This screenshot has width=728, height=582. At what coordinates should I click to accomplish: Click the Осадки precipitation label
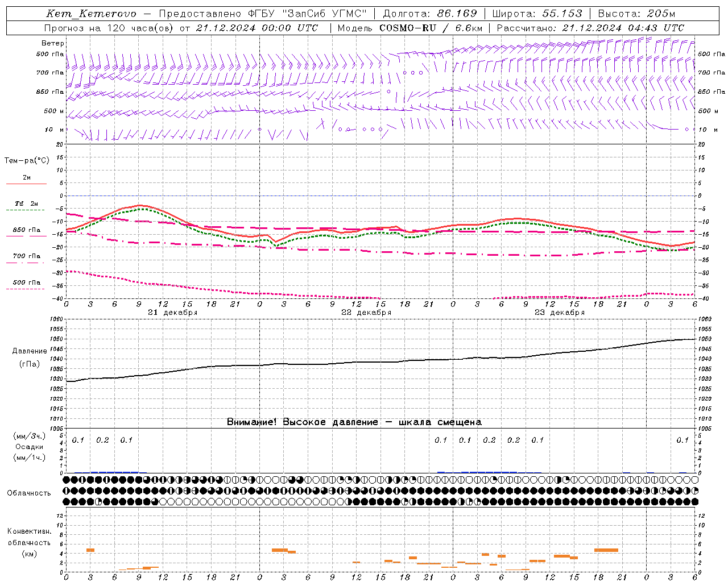click(30, 447)
